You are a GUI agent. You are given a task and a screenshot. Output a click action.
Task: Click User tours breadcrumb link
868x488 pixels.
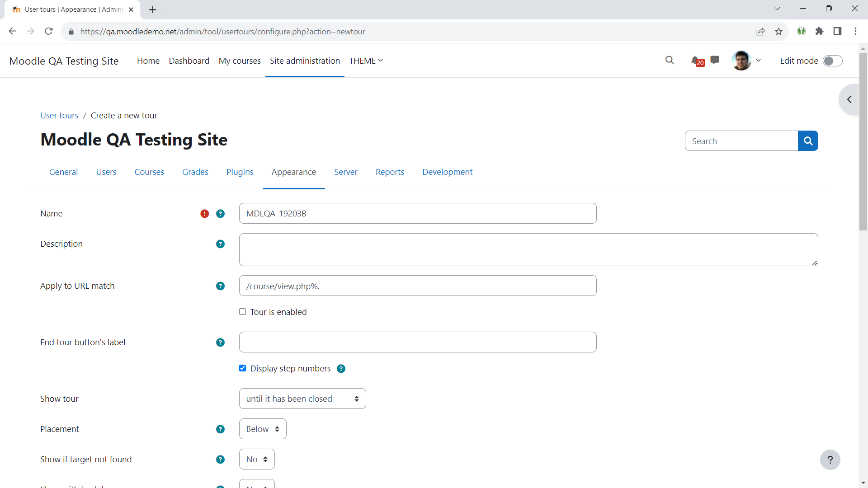(x=59, y=116)
